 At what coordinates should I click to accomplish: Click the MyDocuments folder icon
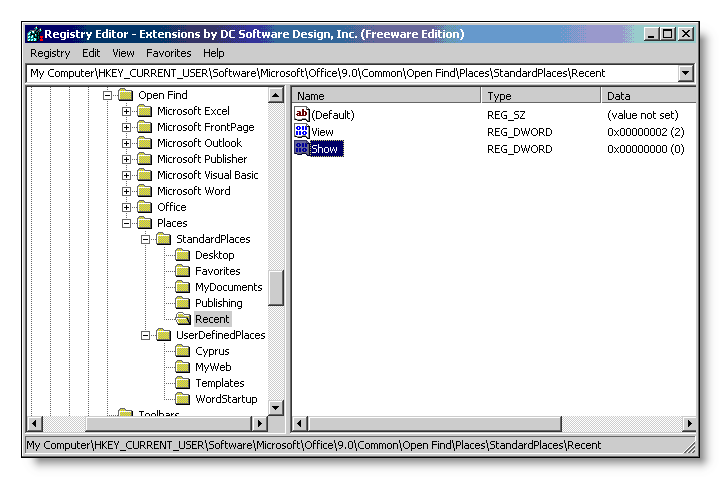tap(183, 287)
